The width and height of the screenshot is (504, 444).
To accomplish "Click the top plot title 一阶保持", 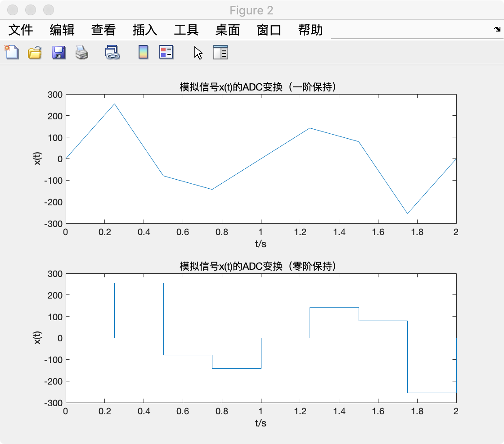I will point(258,87).
